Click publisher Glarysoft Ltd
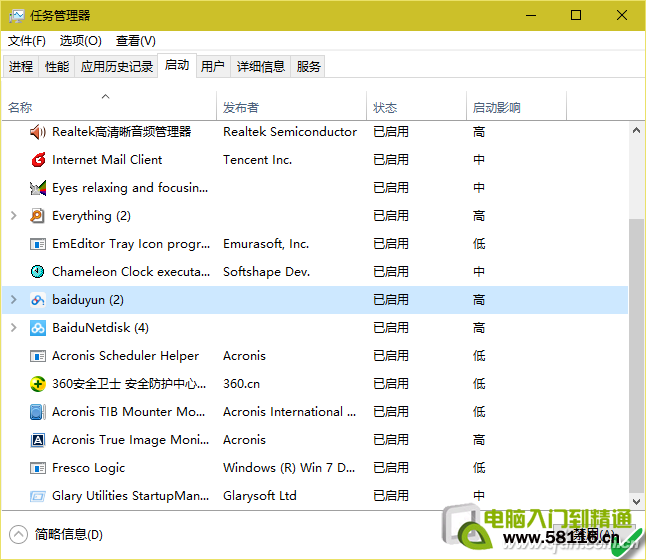This screenshot has width=646, height=560. [260, 496]
